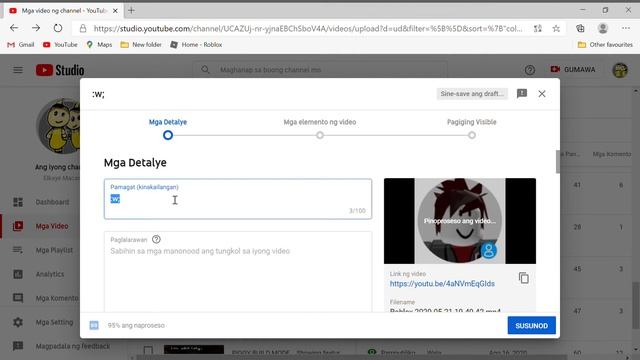Open a new browser tab

131,11
